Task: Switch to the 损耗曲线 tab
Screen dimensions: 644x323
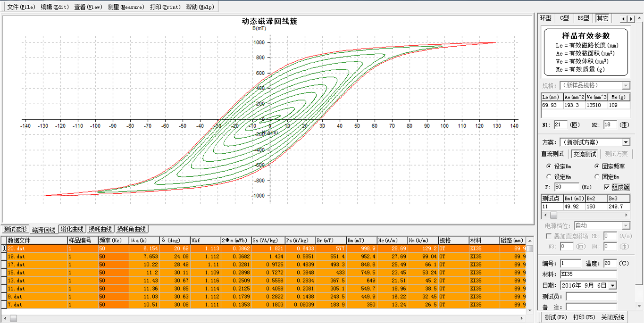Action: (101, 229)
